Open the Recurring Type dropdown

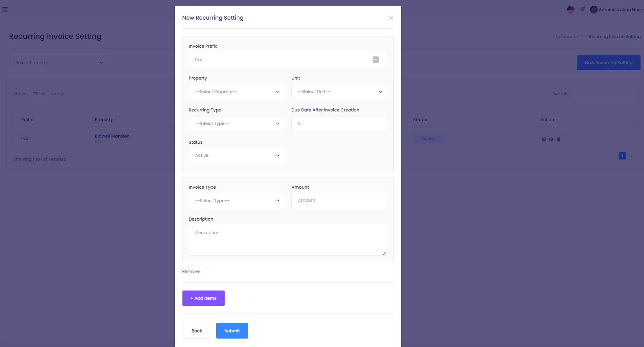click(x=236, y=124)
